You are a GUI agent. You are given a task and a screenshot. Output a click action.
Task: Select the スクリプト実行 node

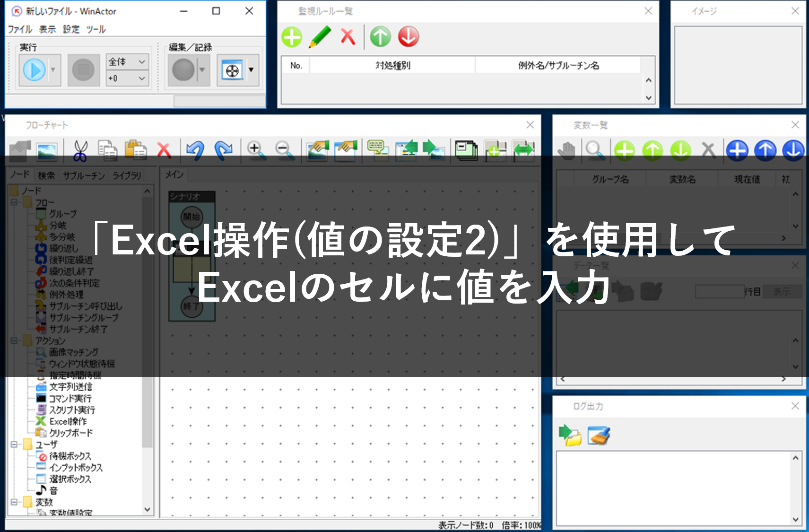pos(72,410)
